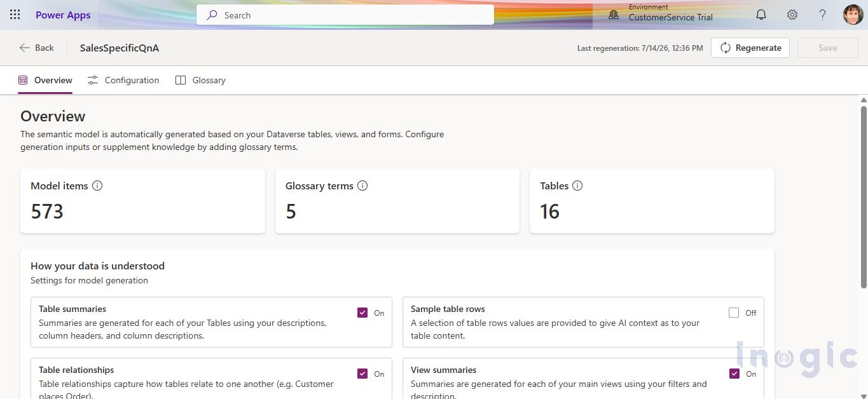Show info for Glossary terms
Viewport: 868px width, 399px height.
pos(362,186)
